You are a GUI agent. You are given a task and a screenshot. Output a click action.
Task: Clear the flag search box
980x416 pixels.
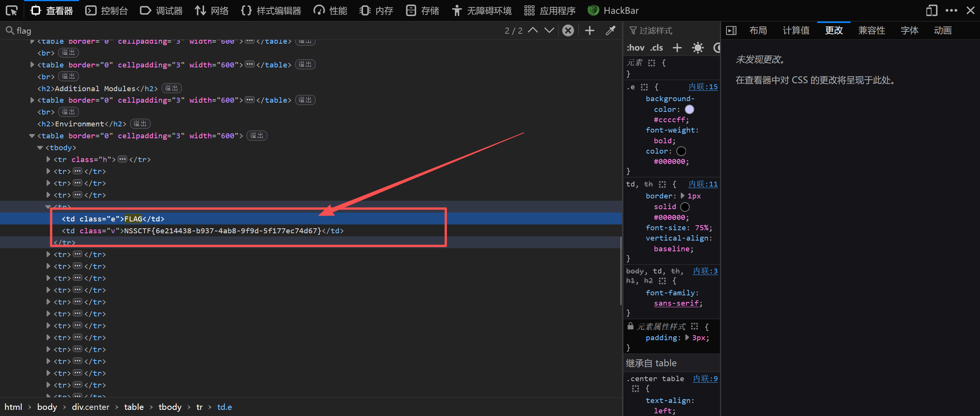tap(568, 31)
